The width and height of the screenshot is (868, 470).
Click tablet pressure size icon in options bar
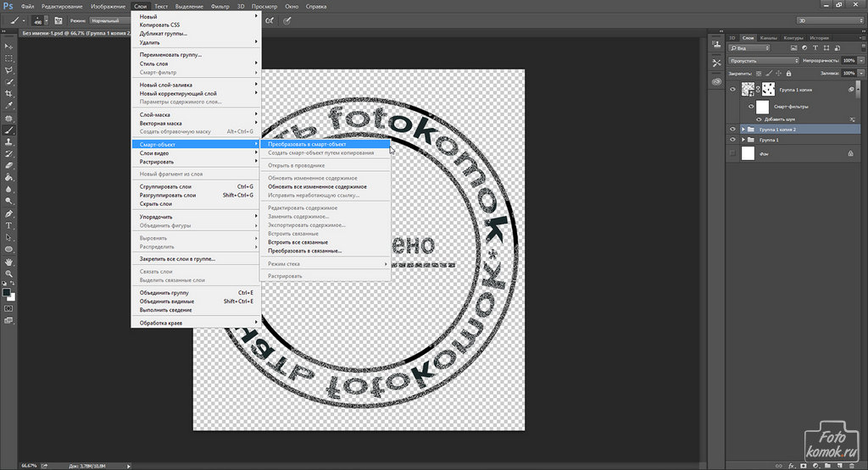(x=287, y=20)
